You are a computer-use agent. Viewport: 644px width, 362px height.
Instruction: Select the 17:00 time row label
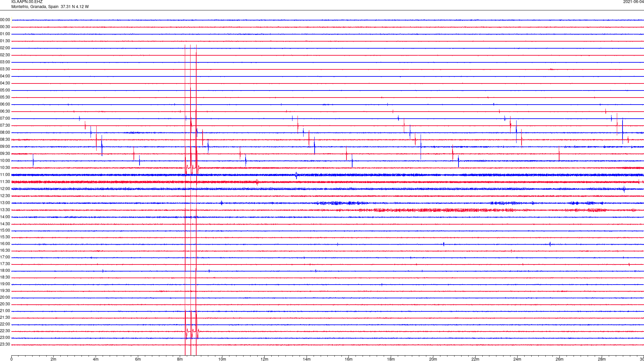[x=5, y=257]
